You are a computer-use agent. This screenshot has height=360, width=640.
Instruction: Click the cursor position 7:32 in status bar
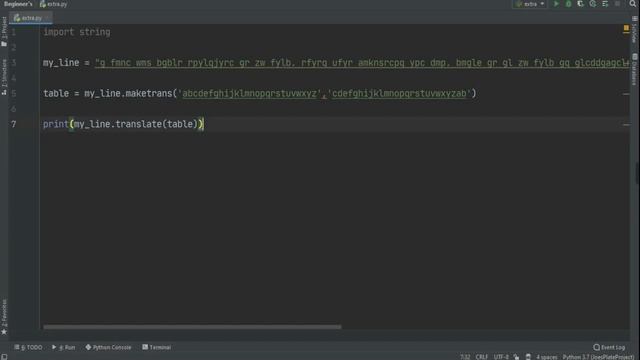[465, 357]
